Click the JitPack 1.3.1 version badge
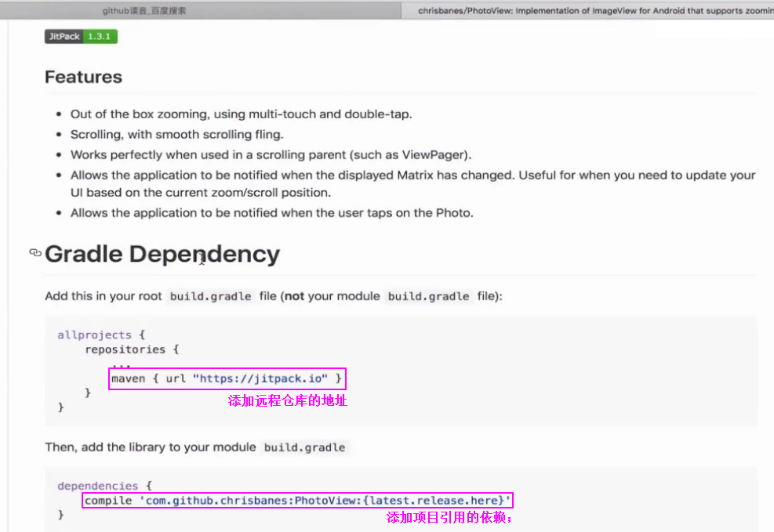774x532 pixels. click(81, 37)
